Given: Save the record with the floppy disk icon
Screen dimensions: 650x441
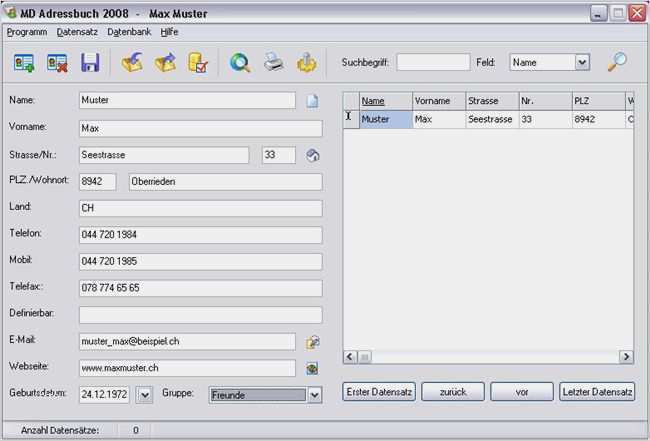Looking at the screenshot, I should 90,63.
